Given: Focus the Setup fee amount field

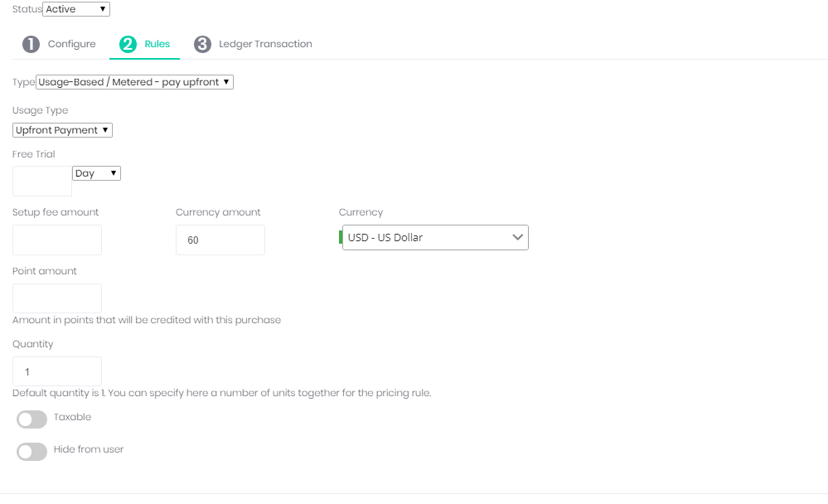Looking at the screenshot, I should [57, 240].
